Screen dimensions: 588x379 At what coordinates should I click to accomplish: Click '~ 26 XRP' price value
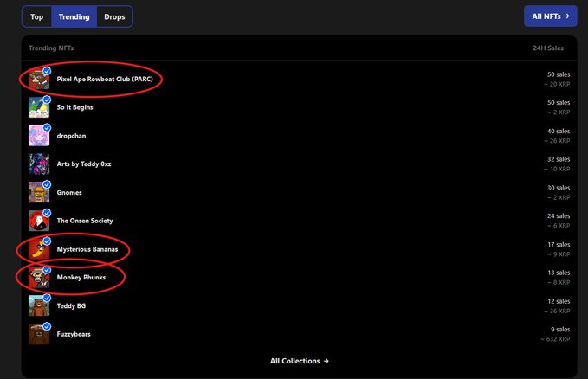557,141
